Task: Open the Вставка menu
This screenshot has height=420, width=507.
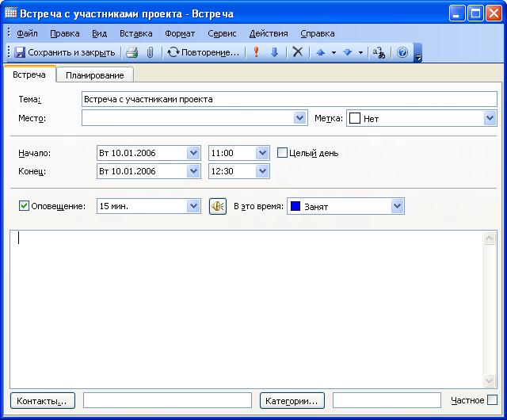Action: click(x=135, y=33)
